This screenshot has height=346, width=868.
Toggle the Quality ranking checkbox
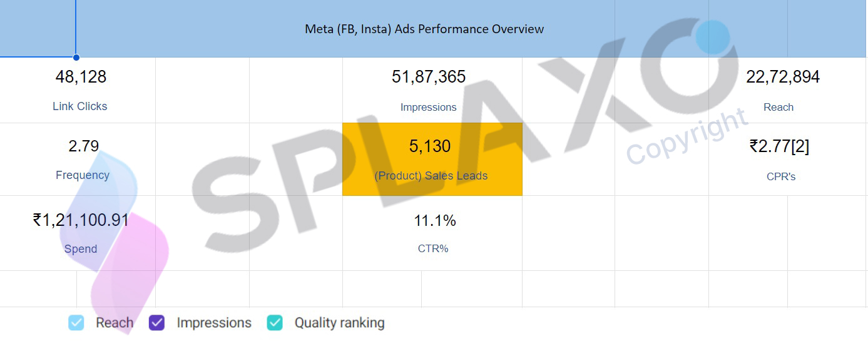(275, 323)
